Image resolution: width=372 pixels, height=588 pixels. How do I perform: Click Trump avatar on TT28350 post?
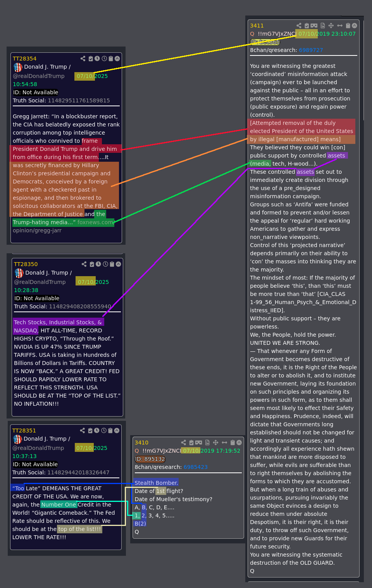point(19,273)
